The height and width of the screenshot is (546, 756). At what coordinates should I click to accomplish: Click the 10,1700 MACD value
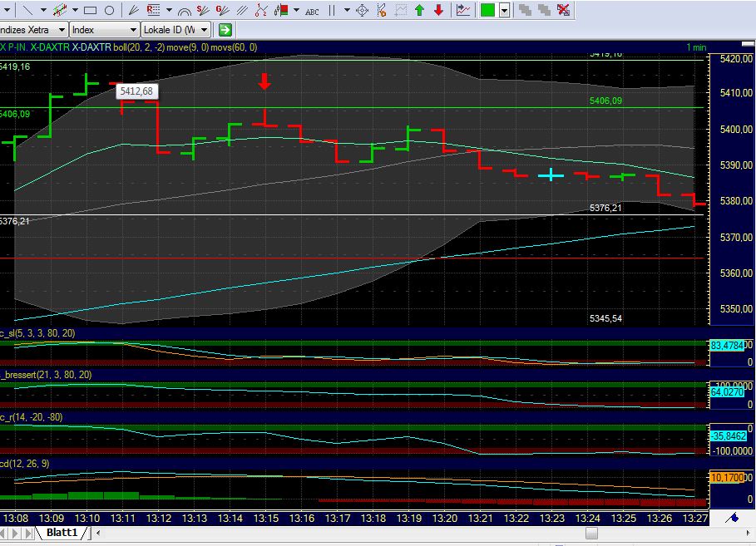coord(727,478)
